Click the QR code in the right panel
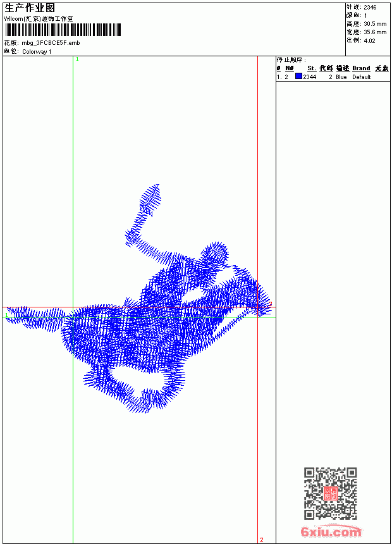The width and height of the screenshot is (392, 544). coord(331,493)
